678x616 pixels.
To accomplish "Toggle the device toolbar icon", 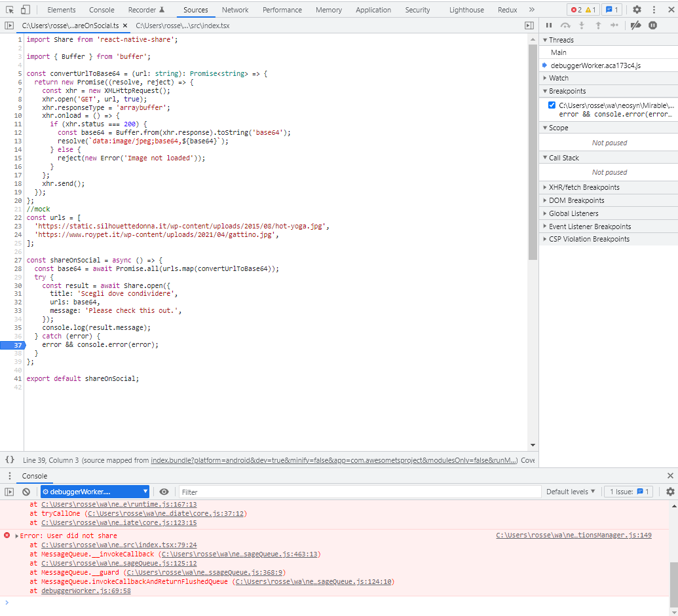I will coord(26,10).
